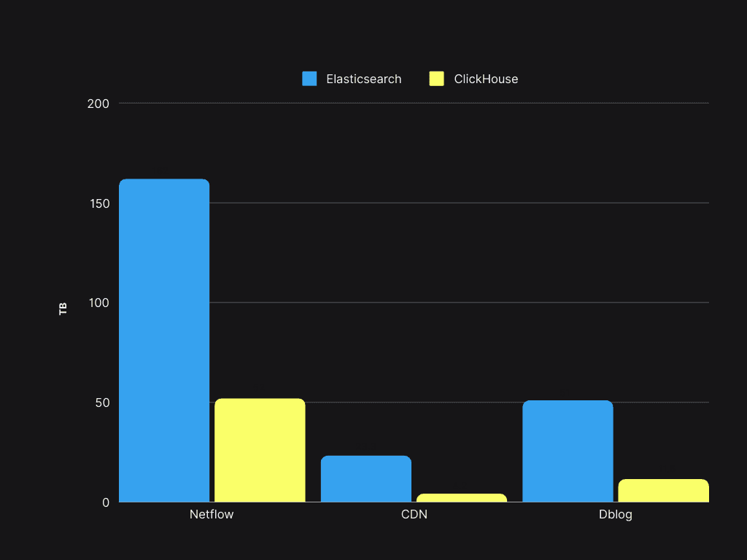Select the blue Dblog Elasticsearch bar

point(568,451)
